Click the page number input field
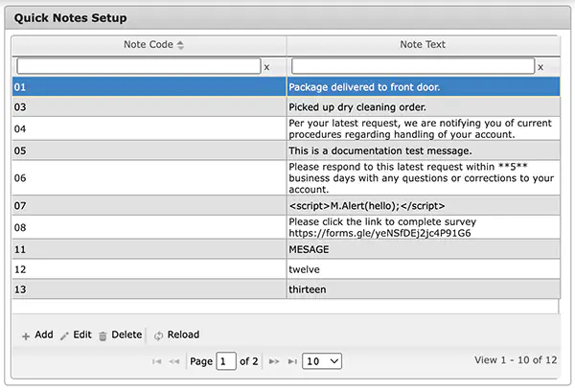575x392 pixels. (226, 361)
